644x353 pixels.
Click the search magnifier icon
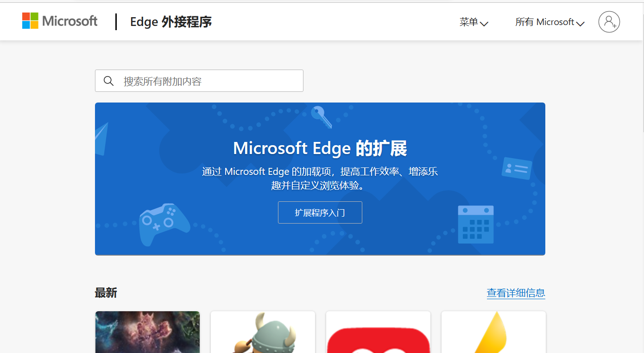tap(108, 81)
